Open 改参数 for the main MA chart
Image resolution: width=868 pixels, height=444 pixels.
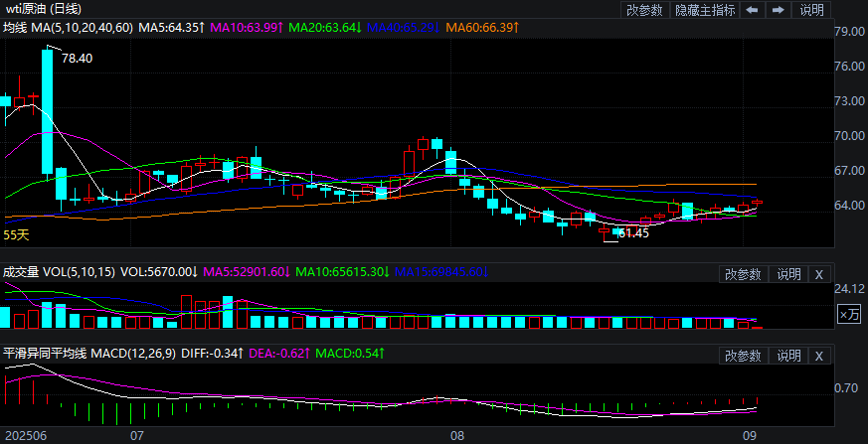pyautogui.click(x=644, y=10)
